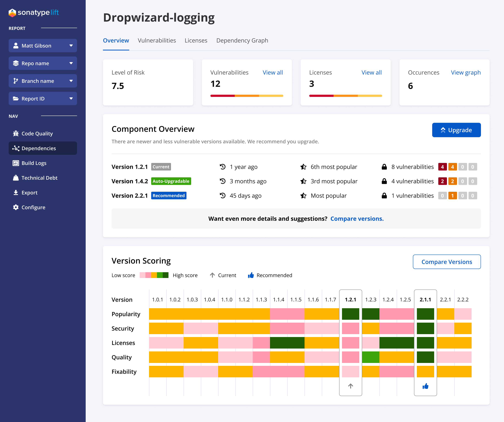Screen dimensions: 504x422
Task: Click the Upgrade button
Action: tap(456, 130)
